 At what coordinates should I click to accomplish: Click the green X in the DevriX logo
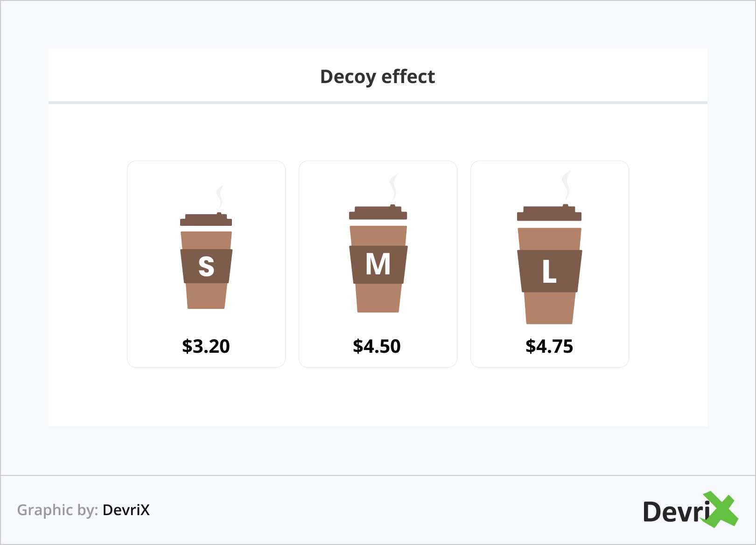[720, 510]
